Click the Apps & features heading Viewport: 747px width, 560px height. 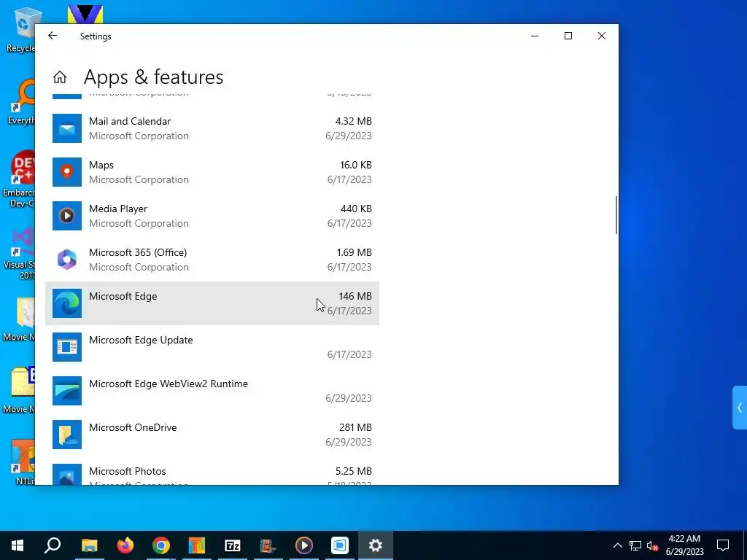[x=153, y=77]
